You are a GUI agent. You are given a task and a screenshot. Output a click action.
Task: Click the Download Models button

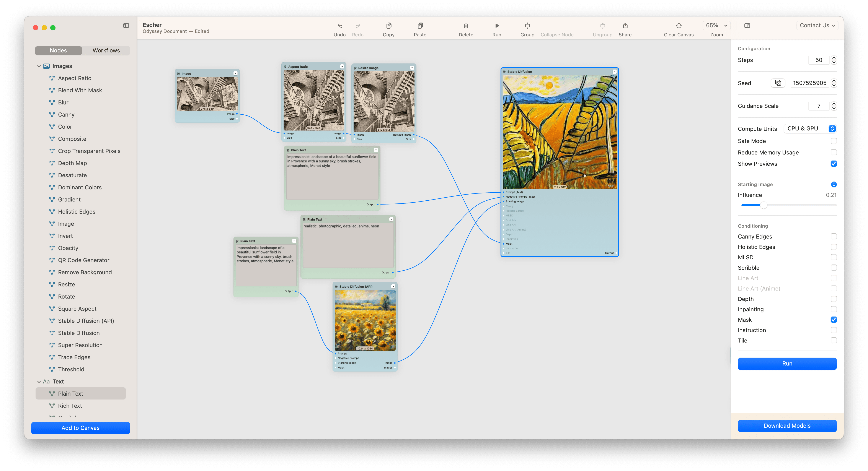(x=787, y=426)
